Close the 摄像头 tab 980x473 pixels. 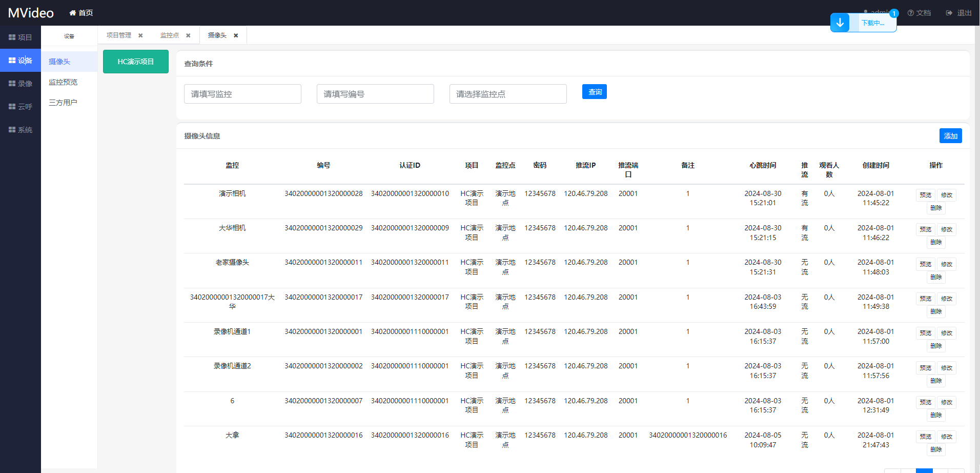[x=236, y=35]
